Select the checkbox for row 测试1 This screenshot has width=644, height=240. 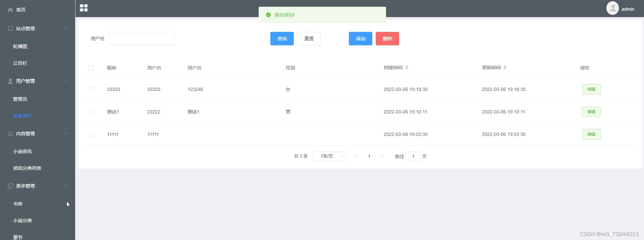(92, 112)
